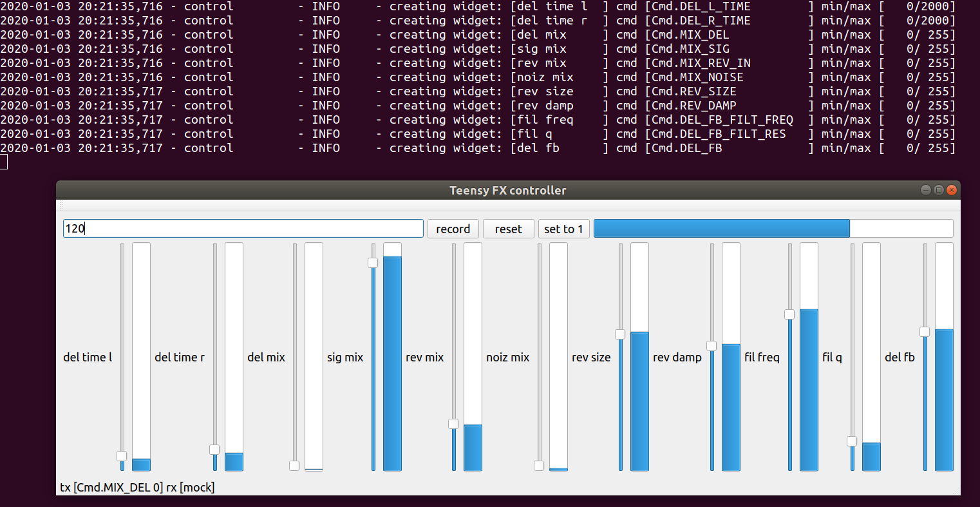980x507 pixels.
Task: Click the terminal log line with Cmd.MIX_NOISE
Action: coord(478,77)
